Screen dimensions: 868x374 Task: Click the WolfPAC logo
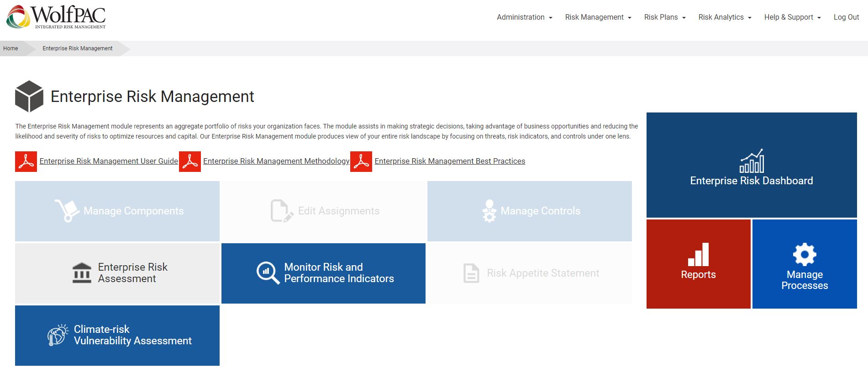click(x=56, y=17)
